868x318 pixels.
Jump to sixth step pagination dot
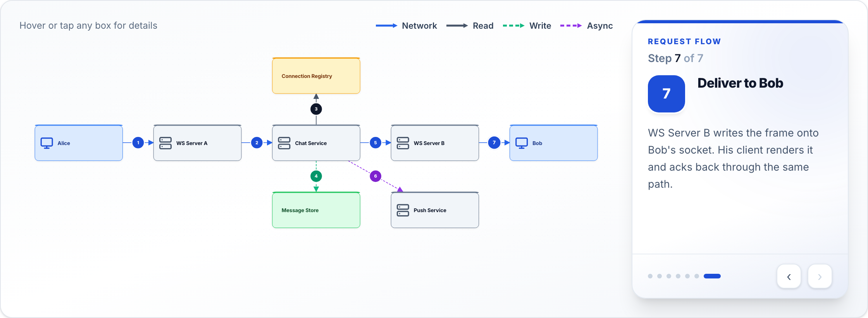[697, 276]
